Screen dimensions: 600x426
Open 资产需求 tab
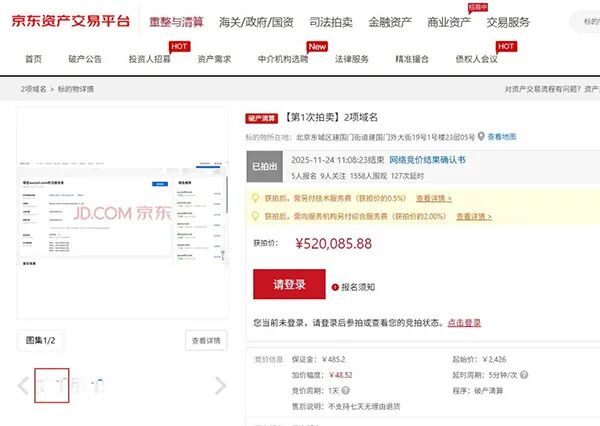point(214,59)
